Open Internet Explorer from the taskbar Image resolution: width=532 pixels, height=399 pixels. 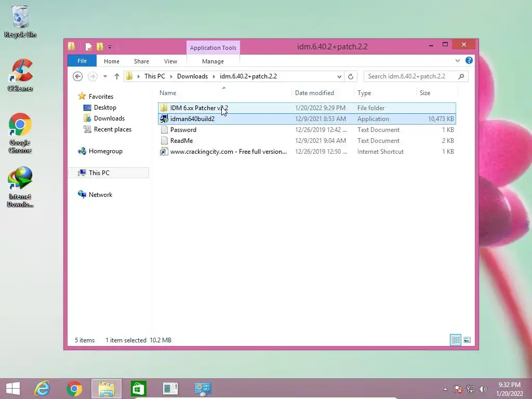click(x=42, y=389)
